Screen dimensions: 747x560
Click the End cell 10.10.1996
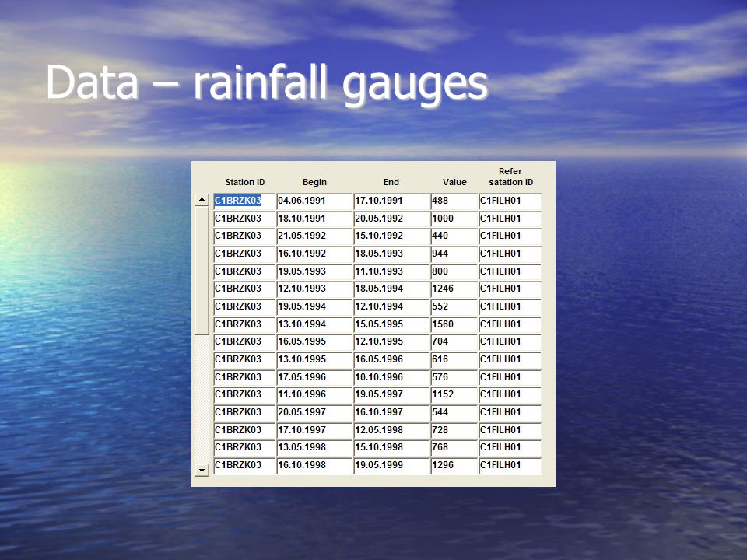pyautogui.click(x=391, y=377)
